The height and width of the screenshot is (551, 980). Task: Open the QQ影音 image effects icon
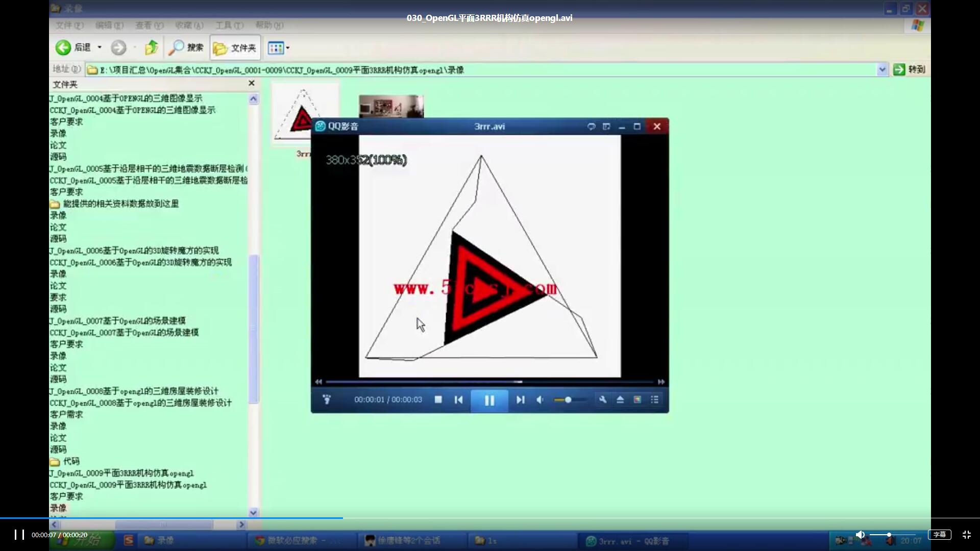click(638, 399)
